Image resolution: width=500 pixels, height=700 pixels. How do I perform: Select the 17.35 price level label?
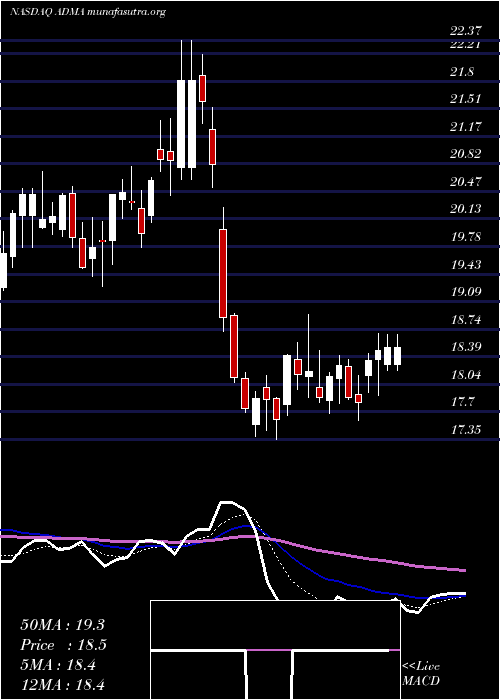click(466, 430)
